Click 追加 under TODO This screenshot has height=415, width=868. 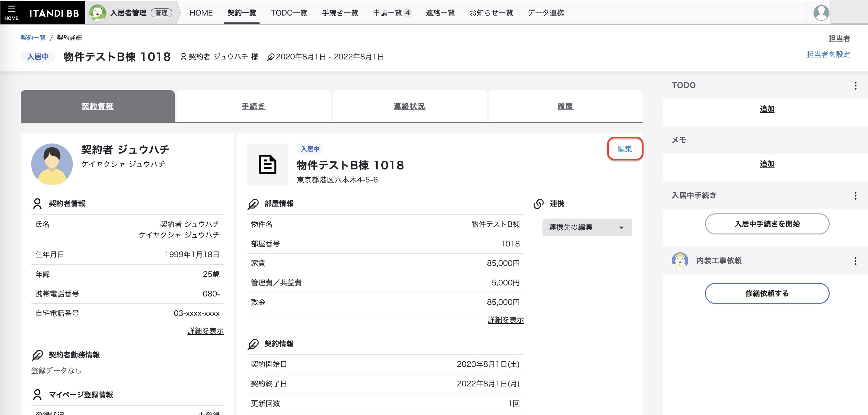tap(767, 109)
